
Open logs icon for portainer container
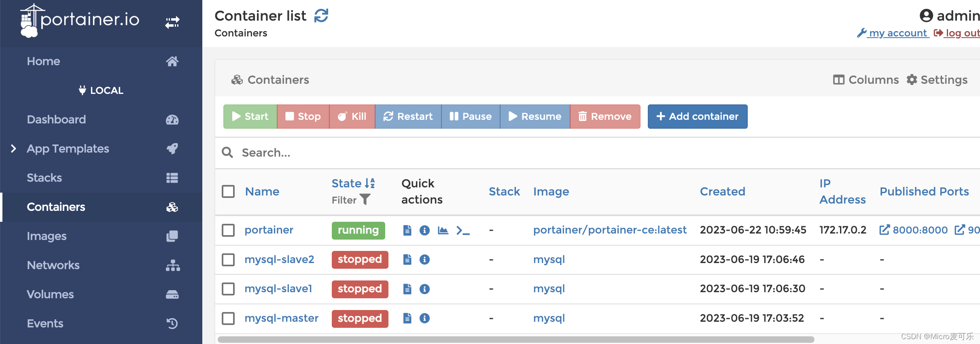coord(407,230)
